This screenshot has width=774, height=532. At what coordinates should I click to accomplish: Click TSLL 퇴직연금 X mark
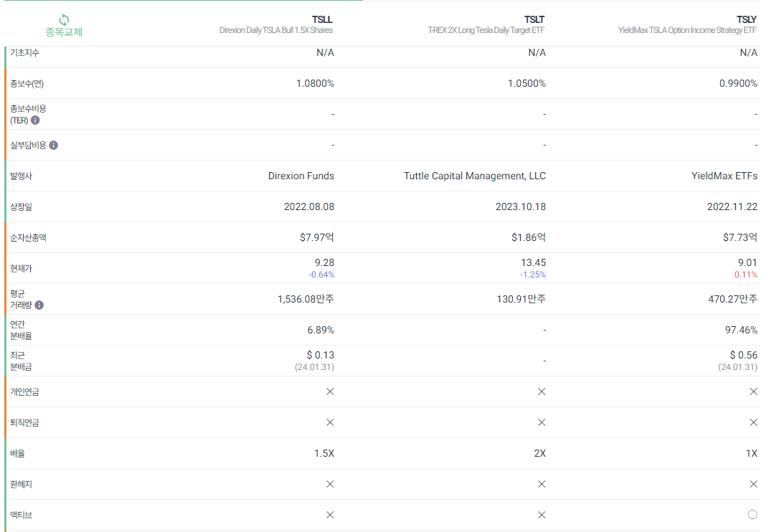[330, 422]
